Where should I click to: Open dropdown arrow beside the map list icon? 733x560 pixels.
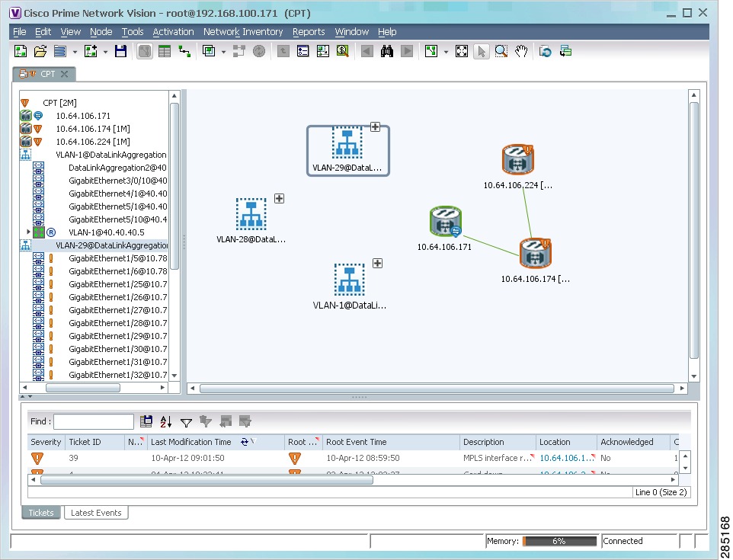75,52
